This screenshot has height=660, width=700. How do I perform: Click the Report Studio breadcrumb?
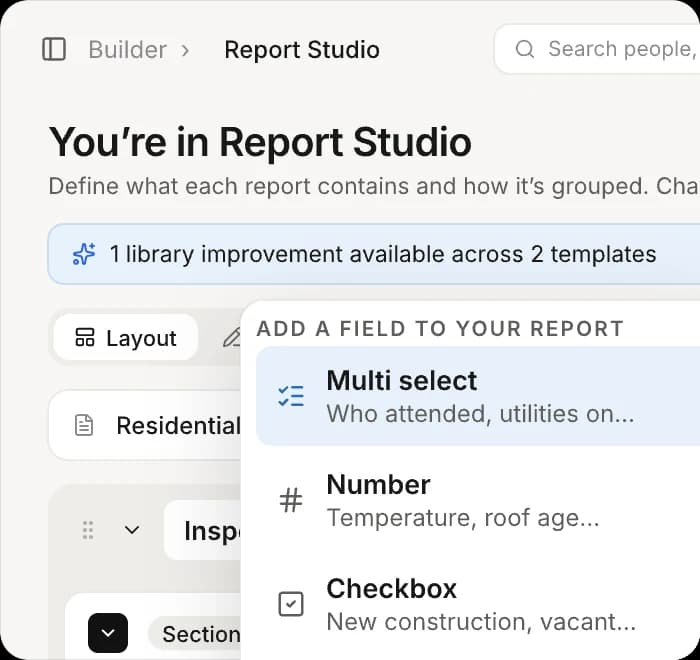coord(302,50)
